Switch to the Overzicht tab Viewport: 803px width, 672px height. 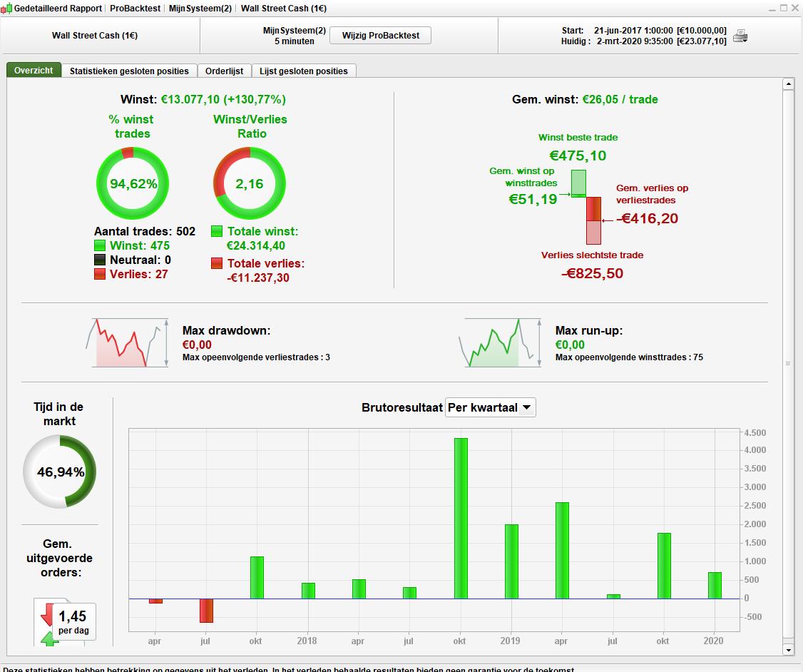[x=34, y=71]
